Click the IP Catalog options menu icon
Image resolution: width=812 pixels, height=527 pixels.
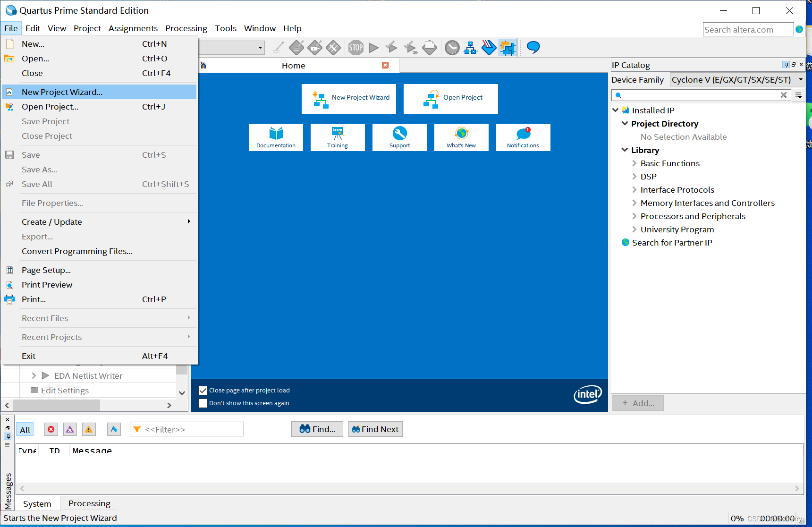pyautogui.click(x=799, y=95)
